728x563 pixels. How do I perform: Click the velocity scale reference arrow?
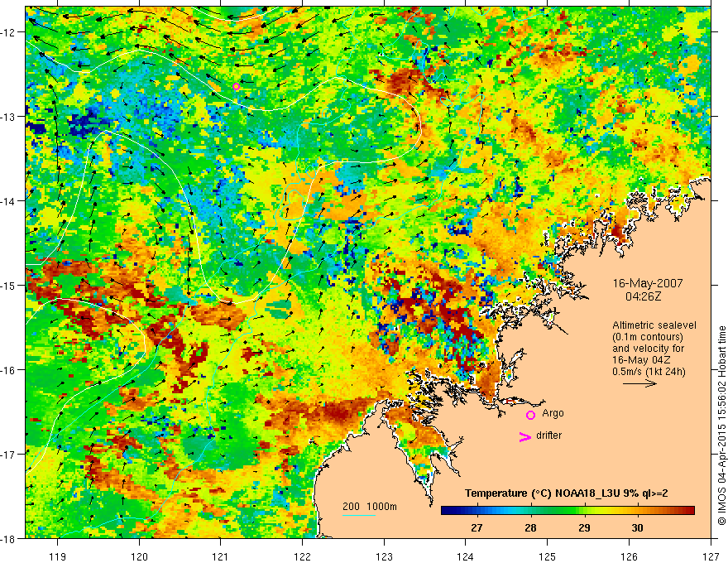pyautogui.click(x=639, y=383)
